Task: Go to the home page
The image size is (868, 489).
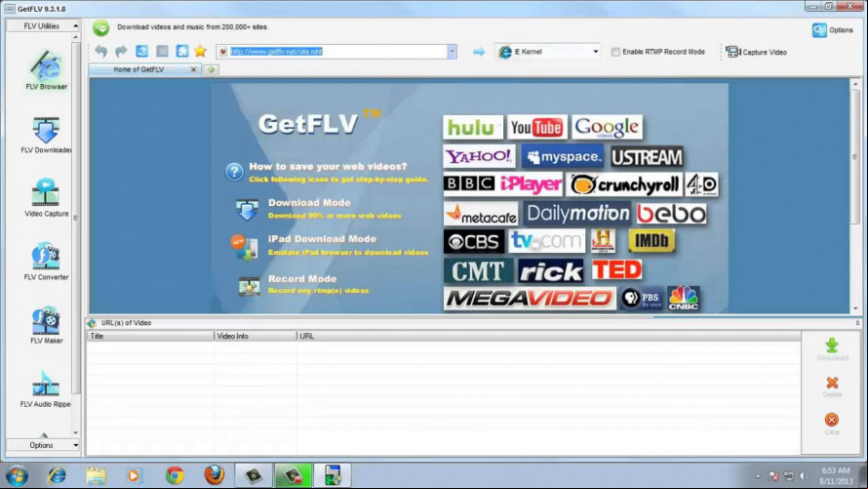Action: click(x=182, y=52)
